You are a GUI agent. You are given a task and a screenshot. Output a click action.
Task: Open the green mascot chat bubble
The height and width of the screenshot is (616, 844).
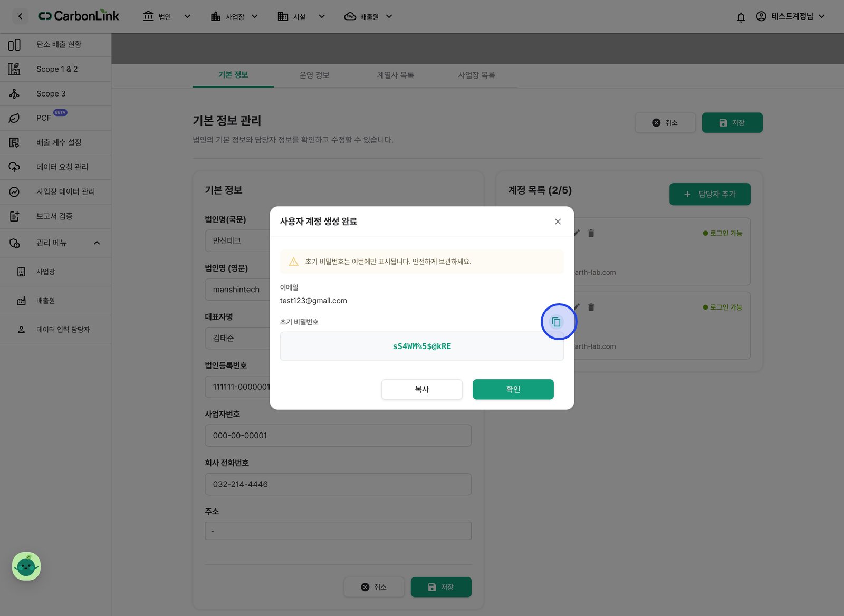coord(26,566)
